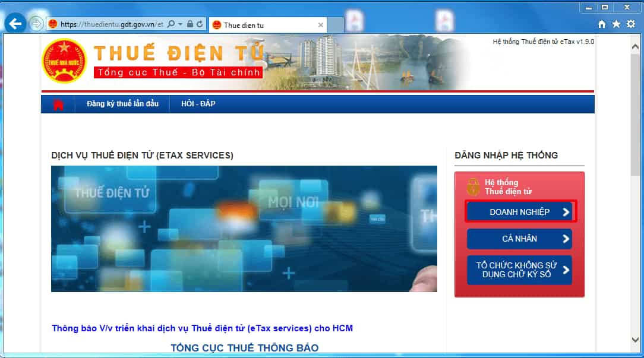The height and width of the screenshot is (358, 644).
Task: Click the back navigation arrow
Action: click(x=15, y=23)
